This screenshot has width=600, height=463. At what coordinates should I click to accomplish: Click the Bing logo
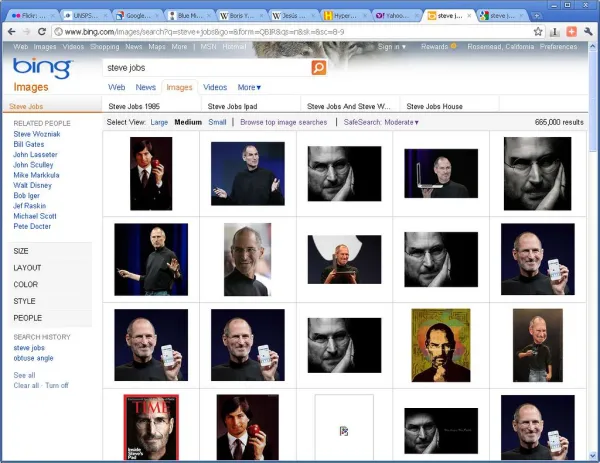click(42, 68)
